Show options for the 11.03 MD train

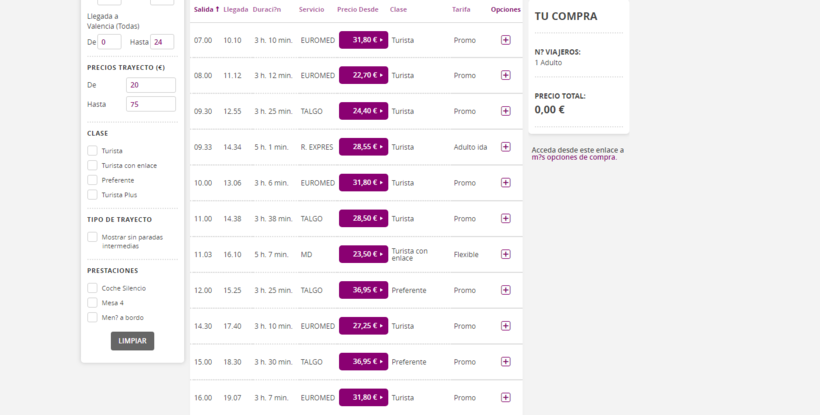pyautogui.click(x=505, y=254)
